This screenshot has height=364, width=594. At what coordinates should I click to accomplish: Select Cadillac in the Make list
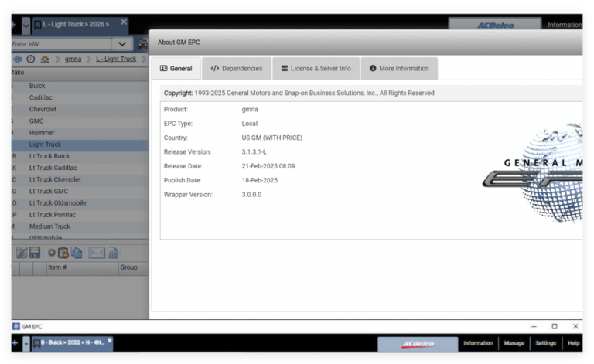click(x=80, y=97)
